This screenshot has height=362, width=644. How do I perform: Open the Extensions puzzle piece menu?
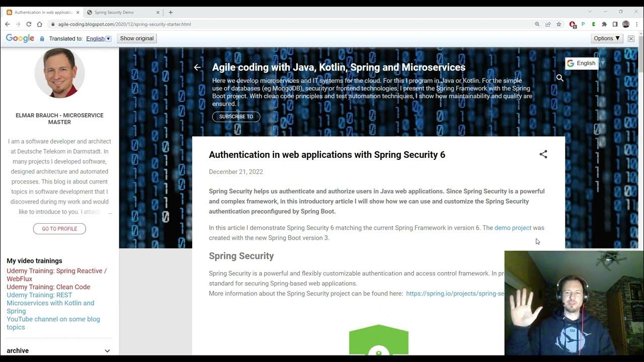coord(604,24)
